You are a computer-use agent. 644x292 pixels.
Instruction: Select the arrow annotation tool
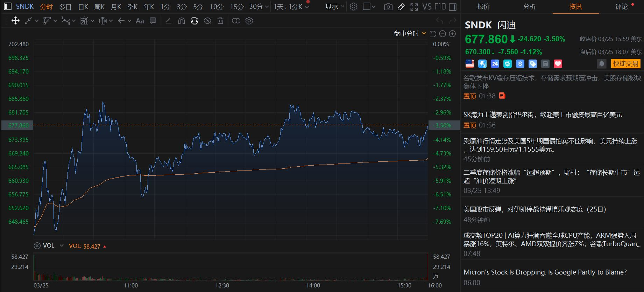pos(121,21)
